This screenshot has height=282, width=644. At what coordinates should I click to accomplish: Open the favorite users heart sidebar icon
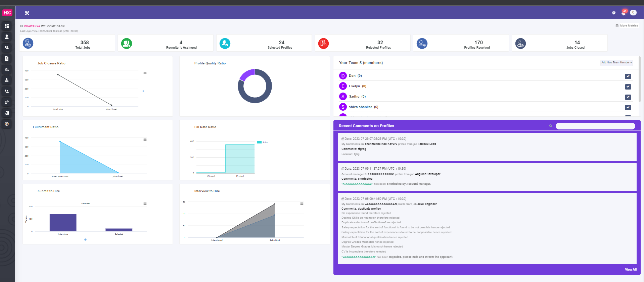coord(6,91)
